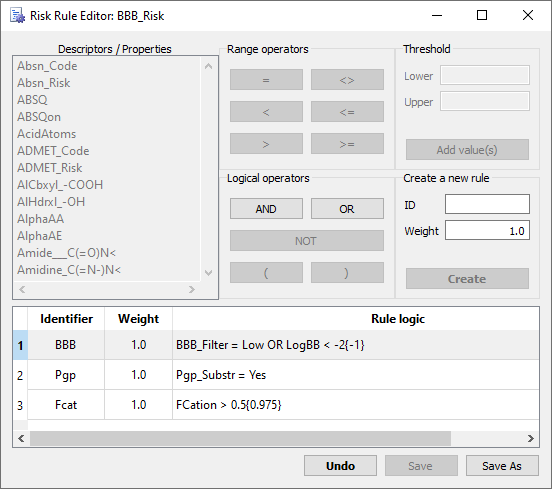The width and height of the screenshot is (552, 489).
Task: Click the Risk Rule Editor title bar icon
Action: tap(17, 16)
